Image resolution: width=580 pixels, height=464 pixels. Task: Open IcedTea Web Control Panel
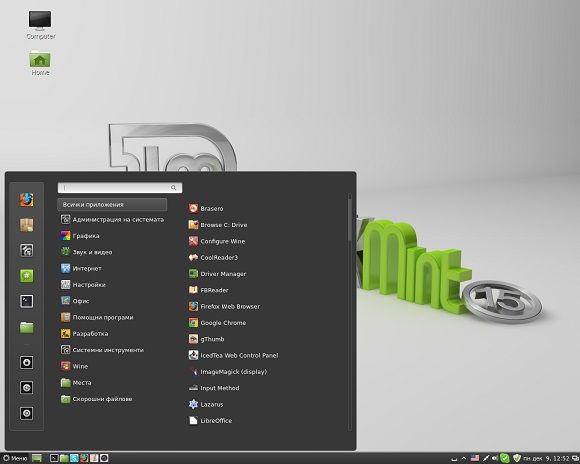(x=233, y=355)
